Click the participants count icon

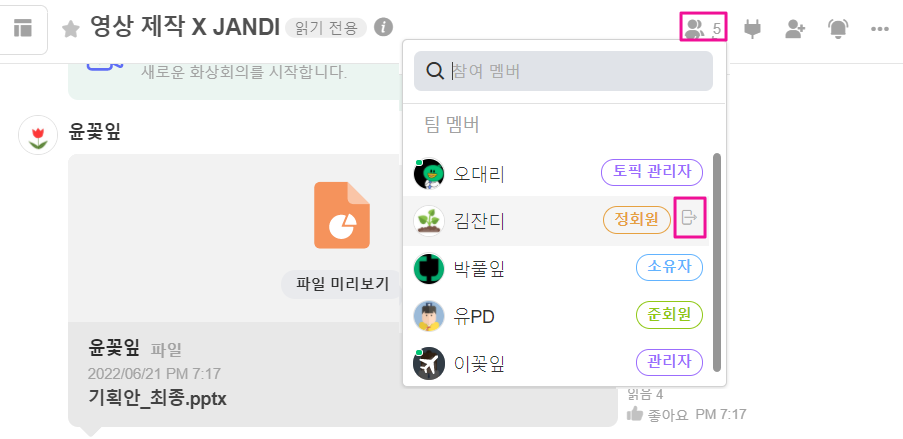click(x=702, y=28)
